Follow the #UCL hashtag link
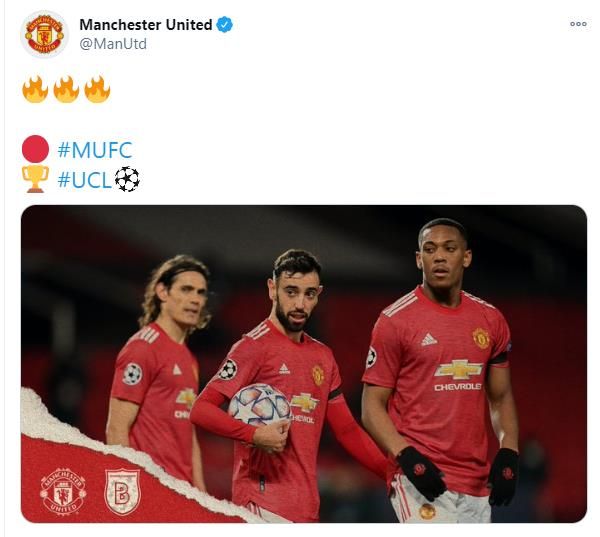This screenshot has height=537, width=600. [85, 180]
